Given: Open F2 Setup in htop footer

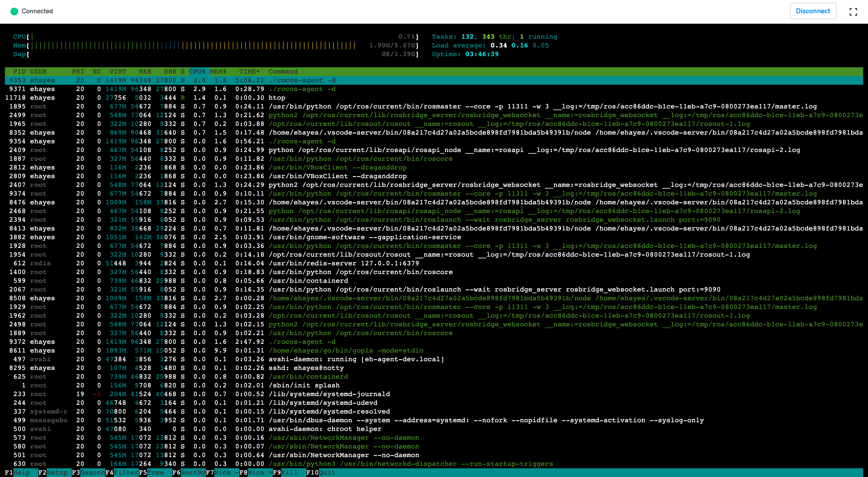Looking at the screenshot, I should tap(54, 472).
